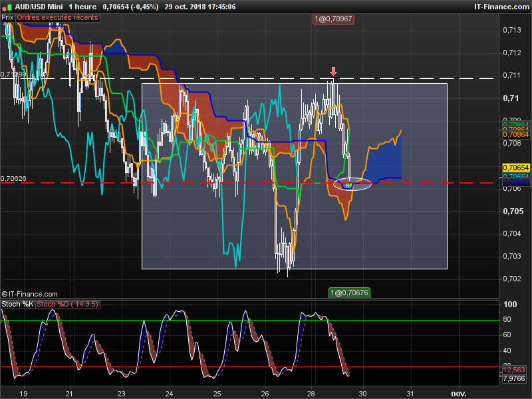
Task: Select the 'Stoch %K' indicator label
Action: click(x=17, y=305)
